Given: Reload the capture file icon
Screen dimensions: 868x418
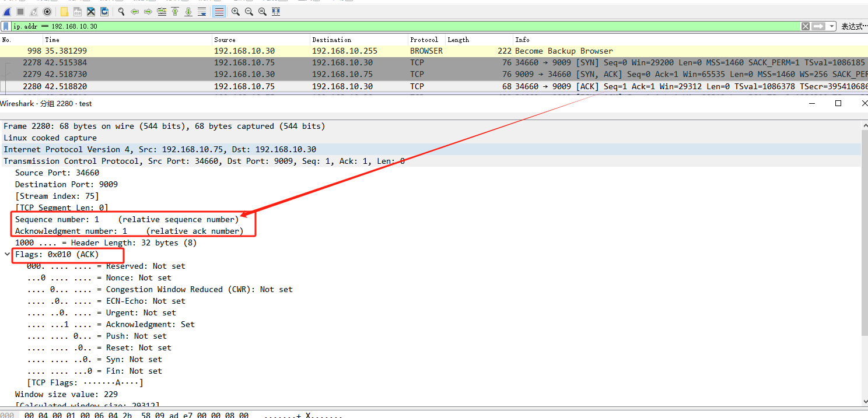Looking at the screenshot, I should (x=104, y=12).
